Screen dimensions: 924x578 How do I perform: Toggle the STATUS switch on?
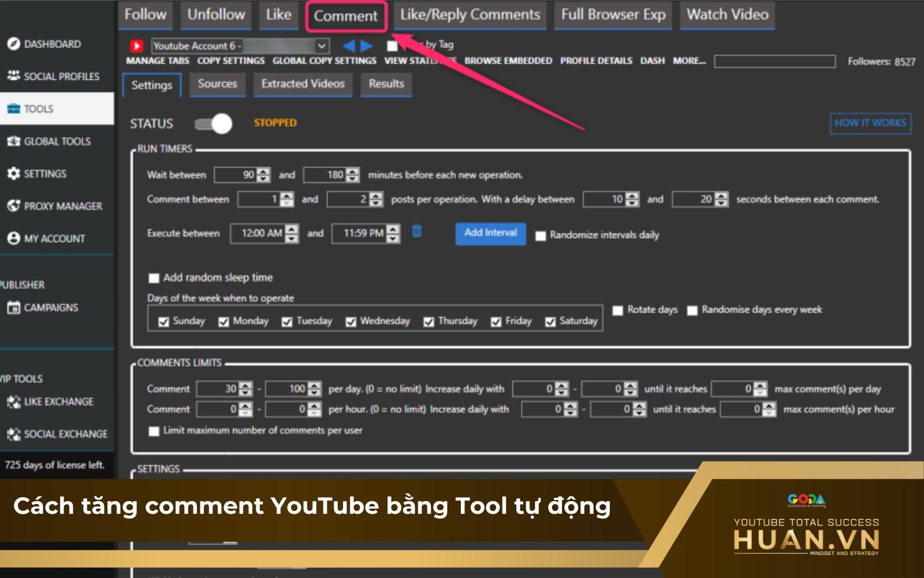(x=213, y=123)
